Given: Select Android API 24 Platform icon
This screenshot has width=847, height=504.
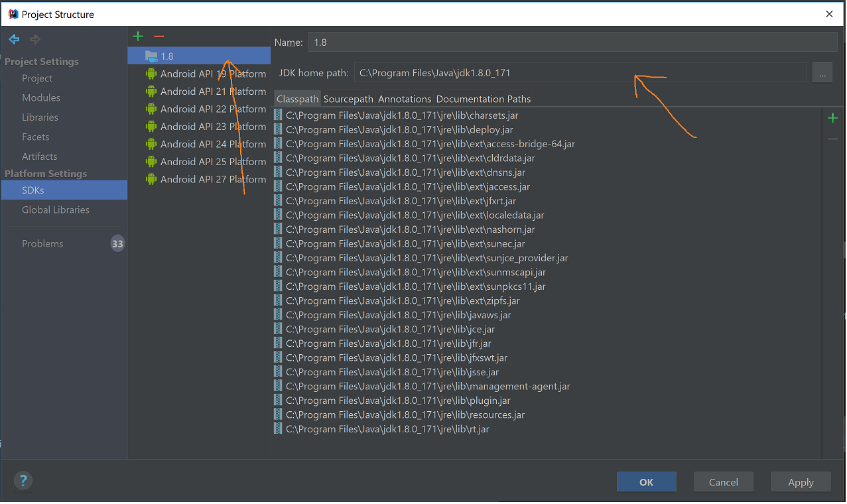Looking at the screenshot, I should point(151,144).
